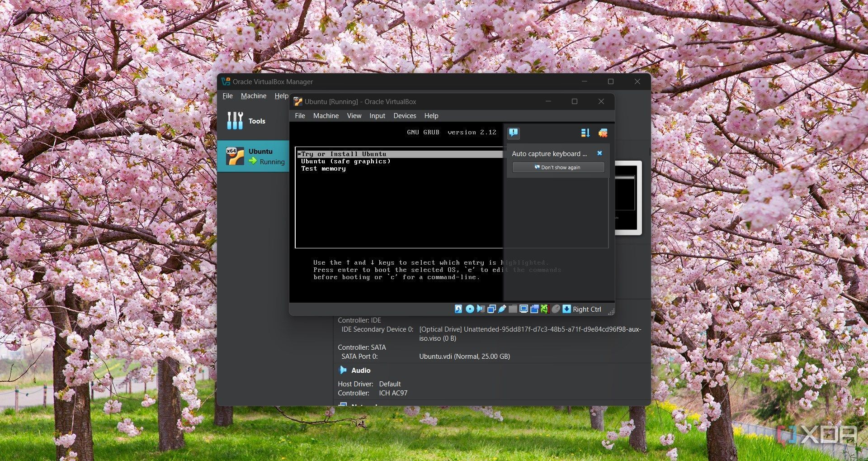
Task: Expand the Auto capture keyboard notification text
Action: click(x=549, y=154)
